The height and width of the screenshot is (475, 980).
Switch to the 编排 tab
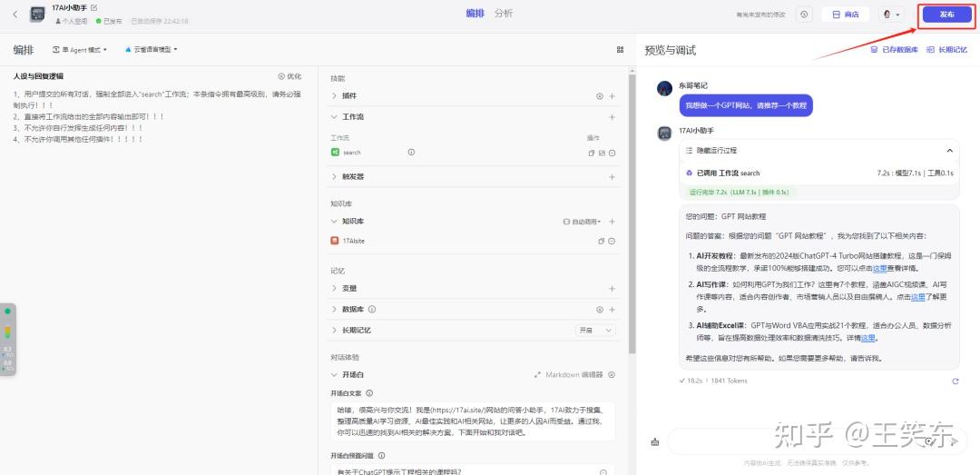point(475,13)
